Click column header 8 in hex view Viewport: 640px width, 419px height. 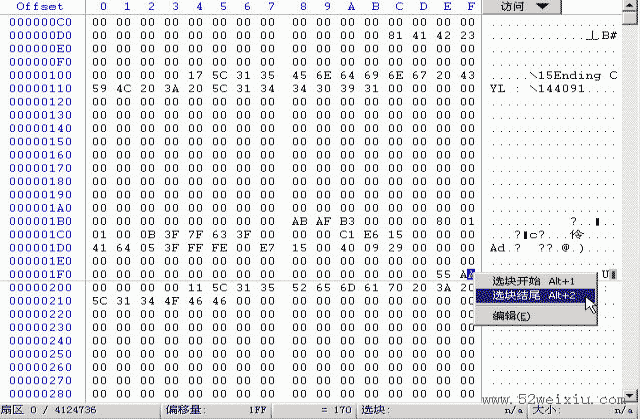(x=303, y=7)
